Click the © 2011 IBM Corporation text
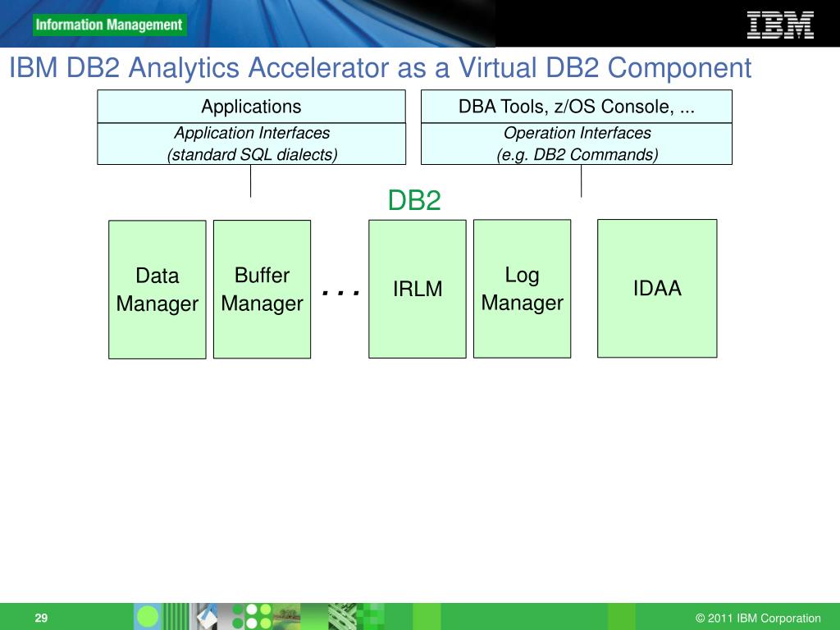Viewport: 840px width, 630px height. coord(758,618)
